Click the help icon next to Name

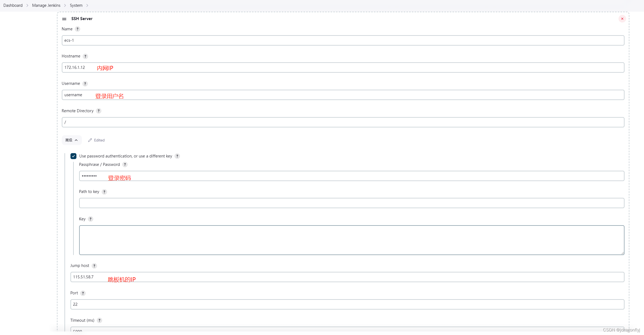78,29
